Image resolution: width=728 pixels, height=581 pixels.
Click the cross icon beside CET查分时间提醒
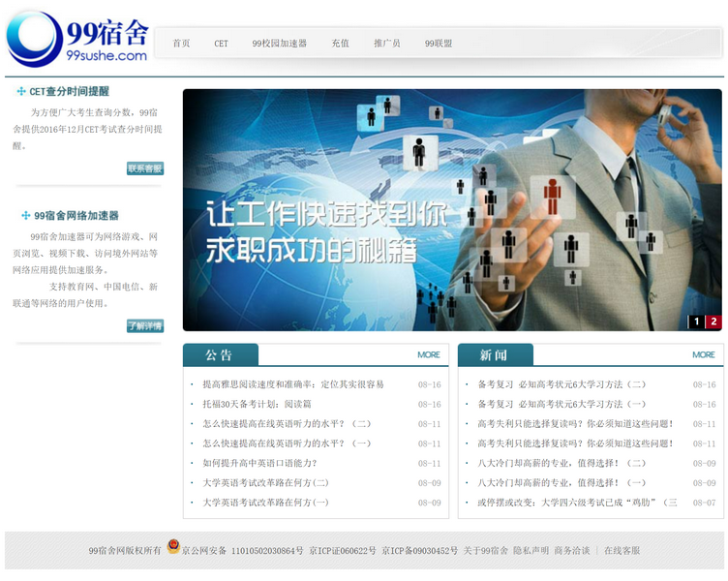pyautogui.click(x=21, y=92)
